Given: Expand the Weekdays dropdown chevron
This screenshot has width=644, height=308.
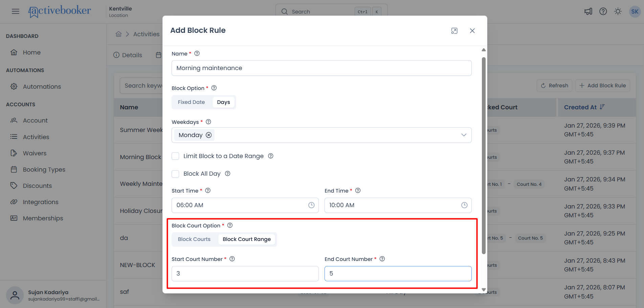Looking at the screenshot, I should [x=464, y=135].
